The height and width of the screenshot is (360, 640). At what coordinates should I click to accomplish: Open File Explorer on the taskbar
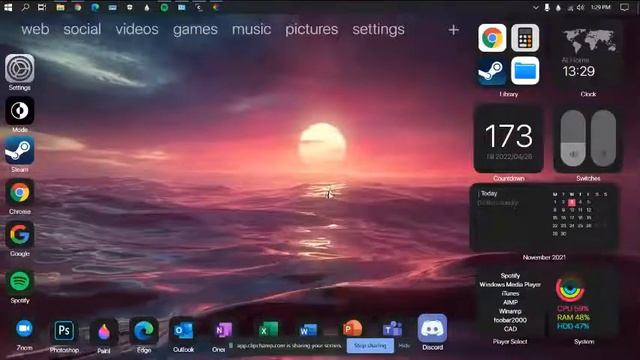point(60,7)
